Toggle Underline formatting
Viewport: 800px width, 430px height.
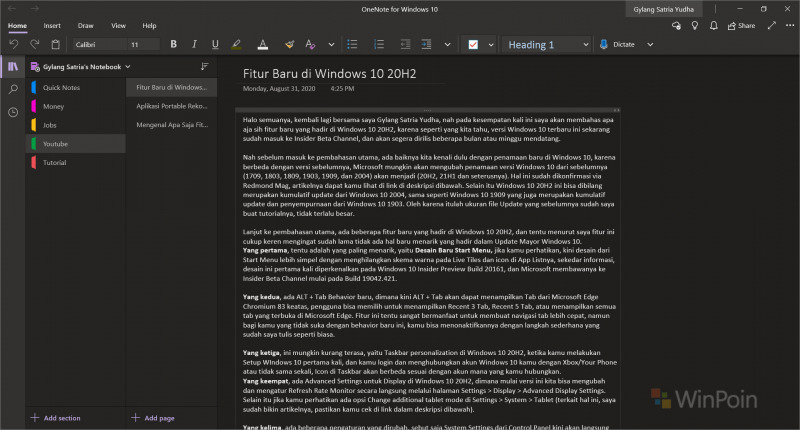215,44
